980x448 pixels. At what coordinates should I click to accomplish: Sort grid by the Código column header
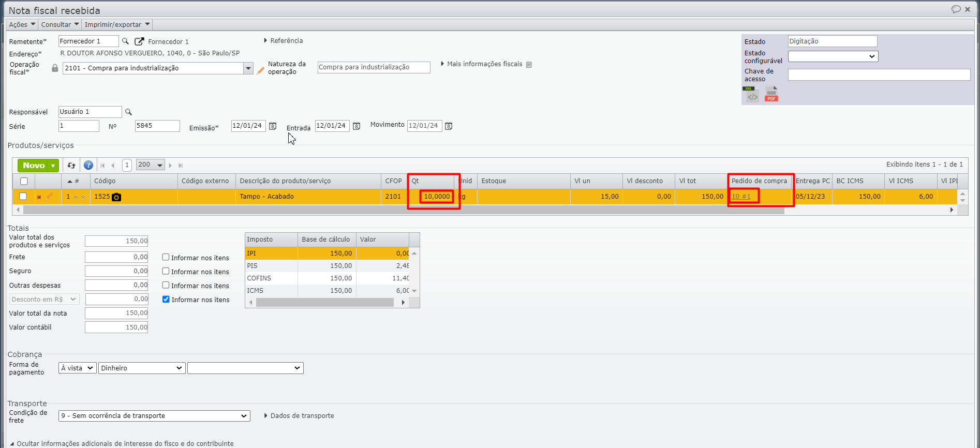(x=134, y=181)
